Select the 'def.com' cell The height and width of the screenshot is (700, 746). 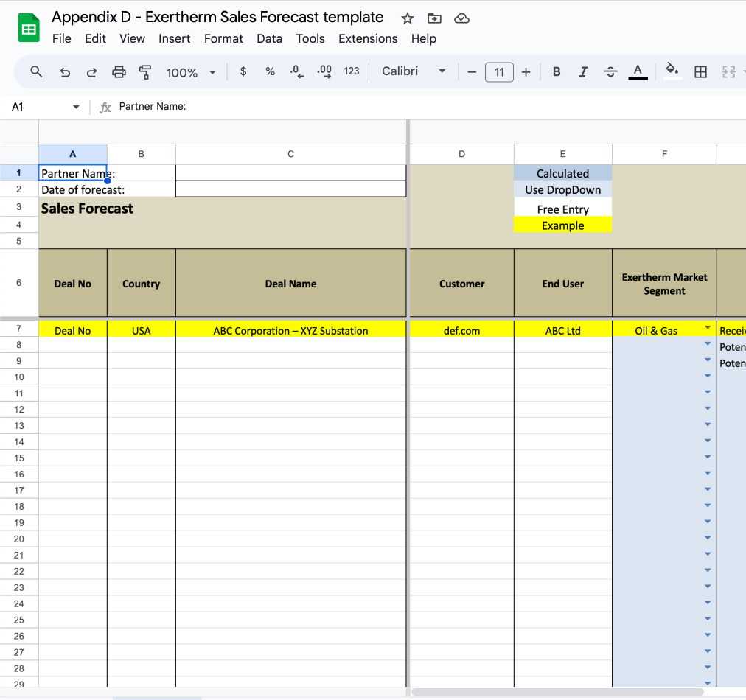[461, 329]
